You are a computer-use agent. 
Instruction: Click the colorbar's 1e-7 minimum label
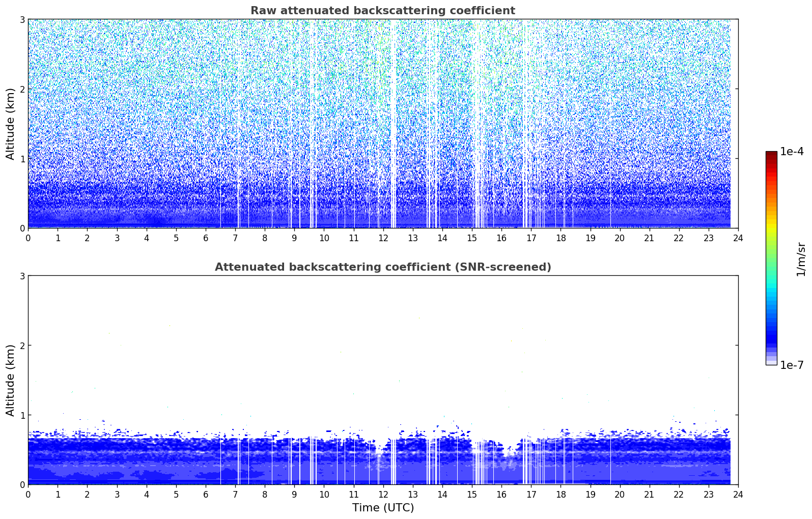(x=792, y=365)
